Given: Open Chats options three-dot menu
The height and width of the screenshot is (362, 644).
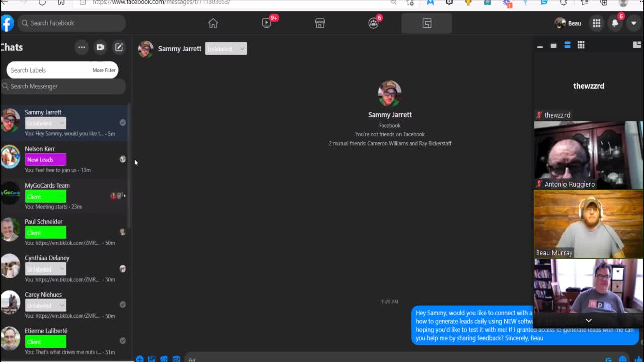Looking at the screenshot, I should coord(82,47).
